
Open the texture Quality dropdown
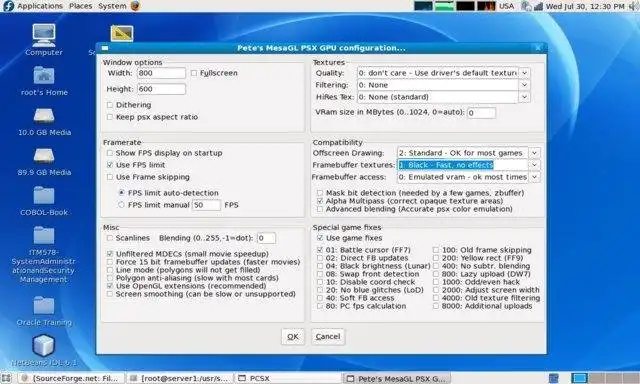coord(524,73)
